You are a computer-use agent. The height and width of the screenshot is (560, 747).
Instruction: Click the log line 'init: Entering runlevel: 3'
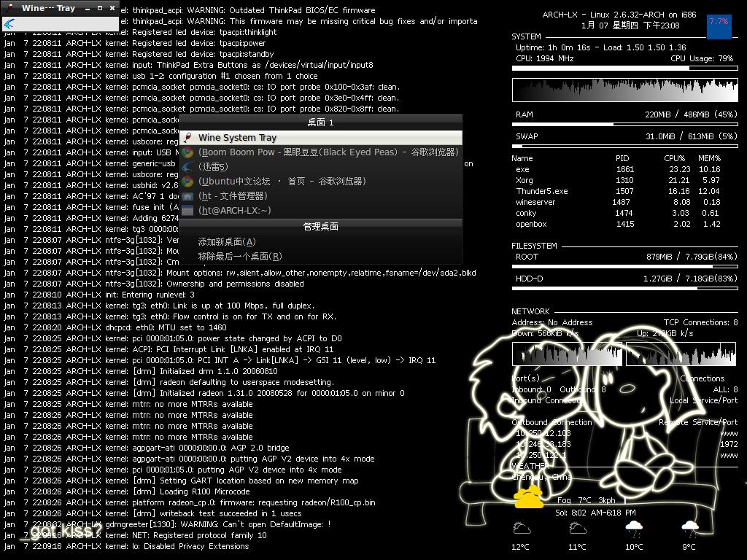pos(150,295)
